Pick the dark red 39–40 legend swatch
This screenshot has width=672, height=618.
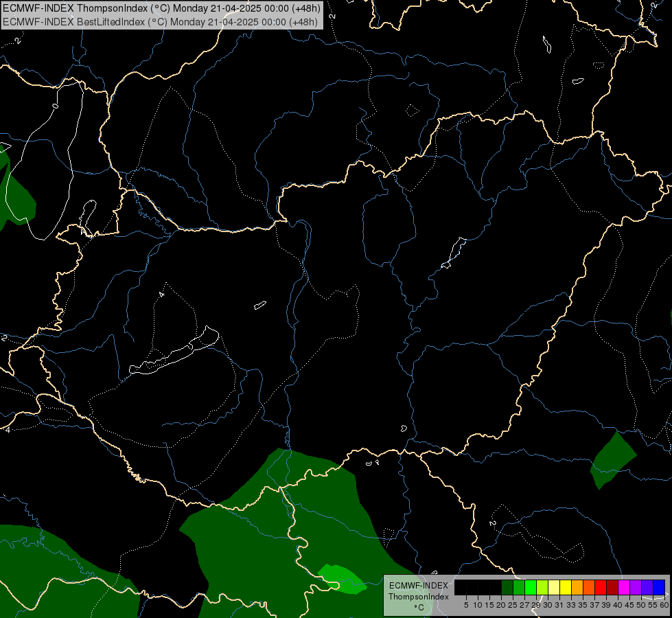click(612, 587)
